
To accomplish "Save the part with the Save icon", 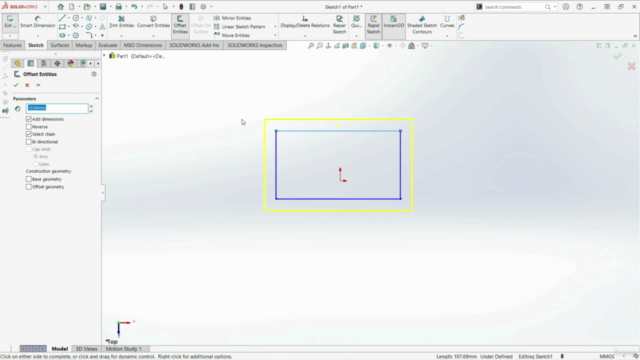I will coord(103,7).
